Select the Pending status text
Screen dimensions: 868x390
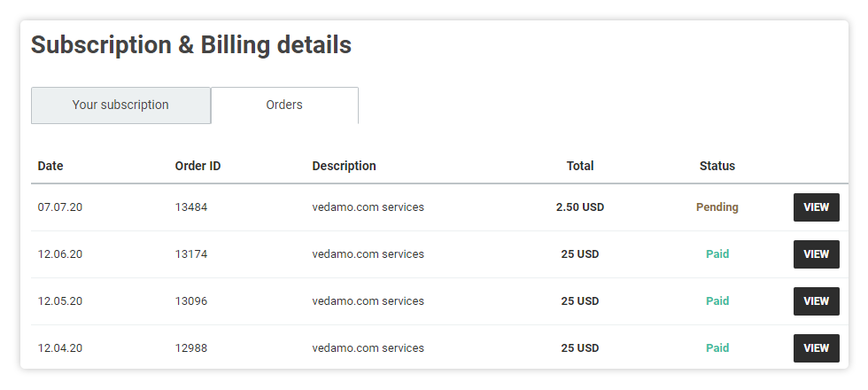(717, 207)
